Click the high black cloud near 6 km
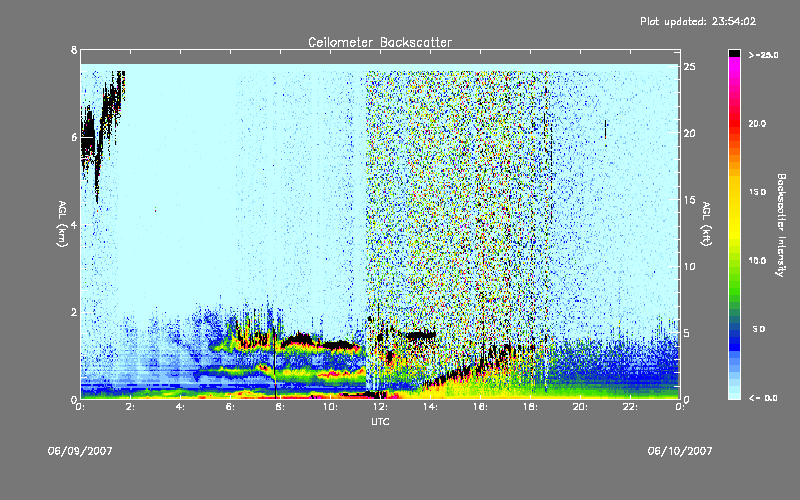The image size is (800, 500). [88, 134]
